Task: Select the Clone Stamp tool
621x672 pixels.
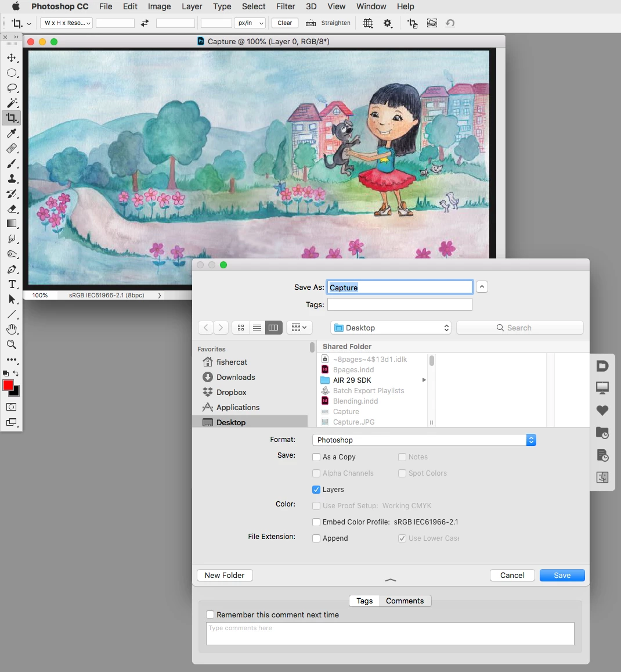Action: (x=11, y=179)
